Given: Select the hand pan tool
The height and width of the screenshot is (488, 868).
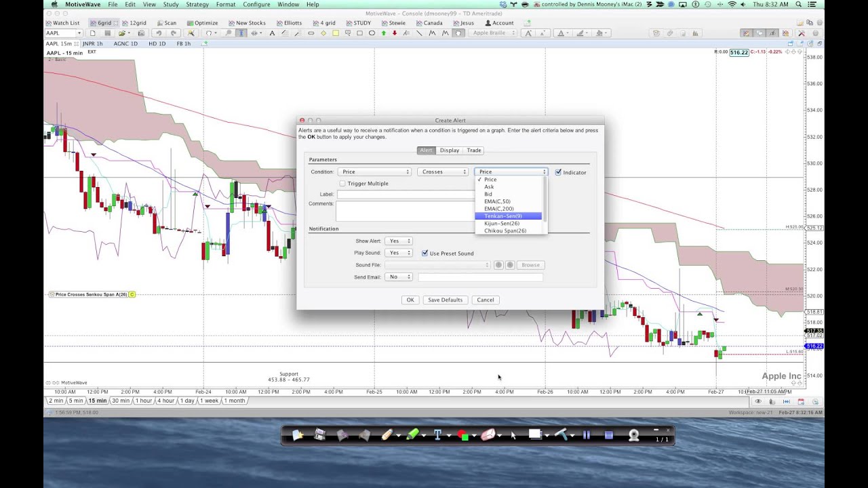Looking at the screenshot, I should click(x=458, y=33).
